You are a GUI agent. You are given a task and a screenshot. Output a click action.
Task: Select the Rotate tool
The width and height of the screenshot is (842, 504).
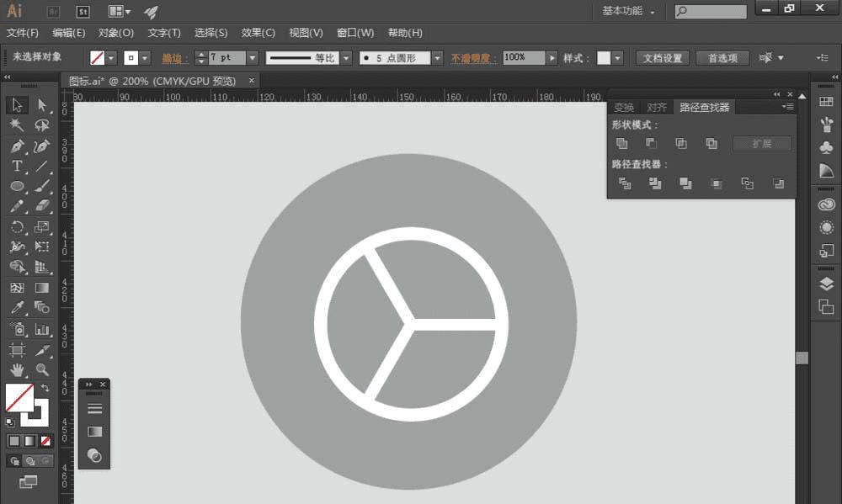17,226
